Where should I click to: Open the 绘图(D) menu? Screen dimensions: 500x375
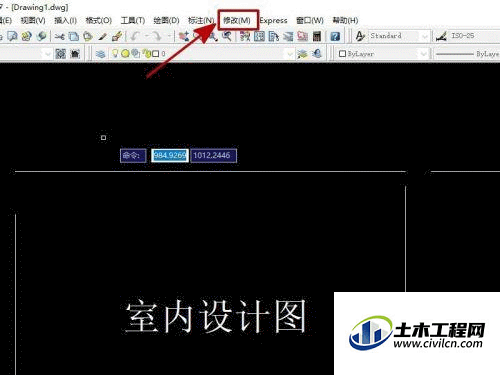tap(166, 21)
